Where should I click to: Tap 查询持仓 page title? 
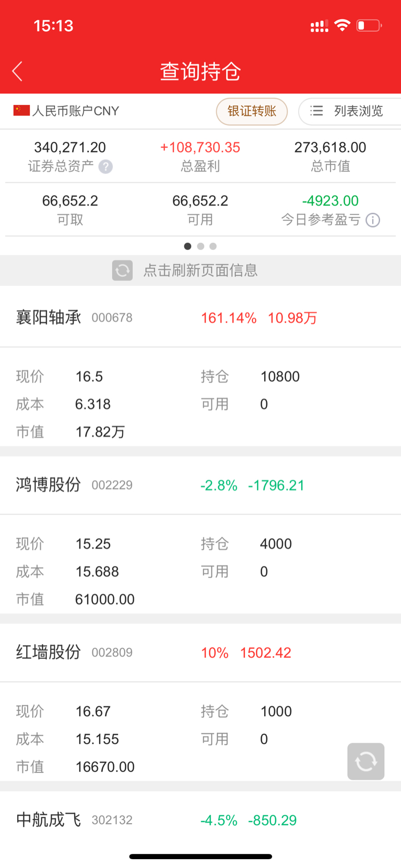point(200,72)
